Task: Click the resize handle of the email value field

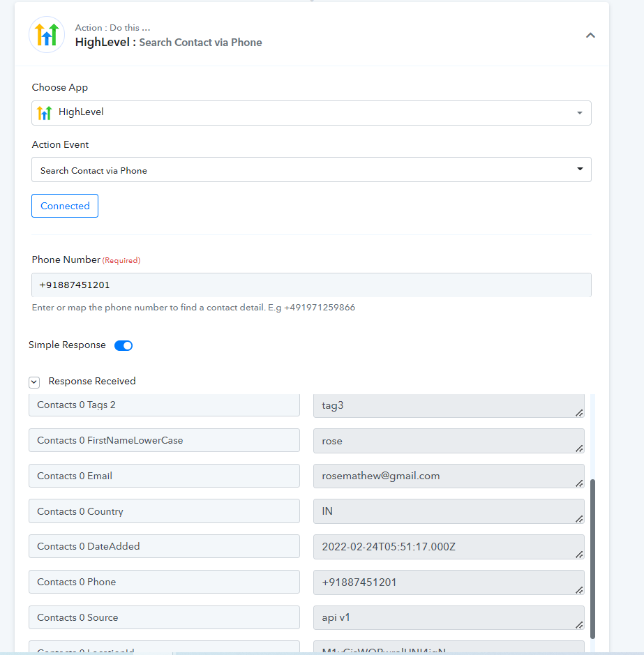Action: tap(579, 483)
